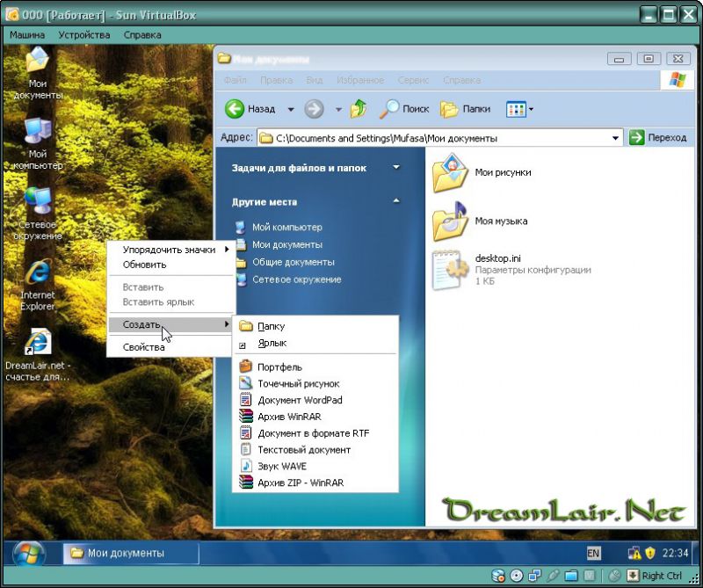Open the Views mode dropdown
The width and height of the screenshot is (703, 588).
click(520, 109)
